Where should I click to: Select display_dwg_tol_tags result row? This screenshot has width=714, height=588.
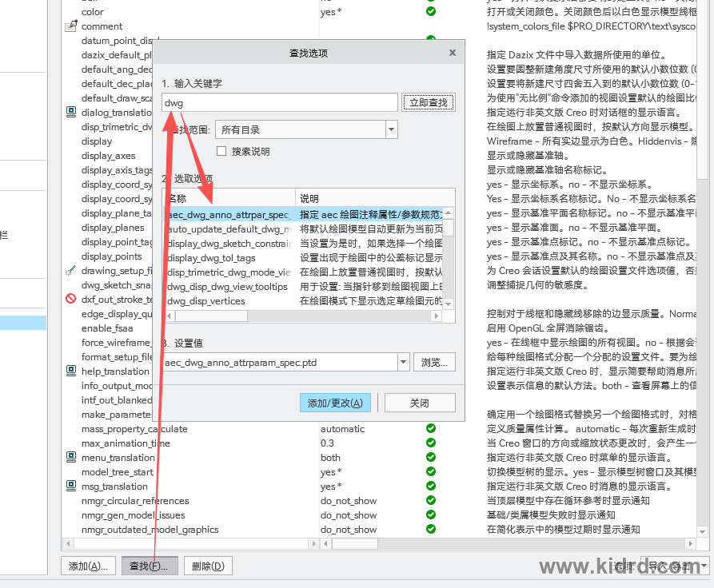click(303, 257)
